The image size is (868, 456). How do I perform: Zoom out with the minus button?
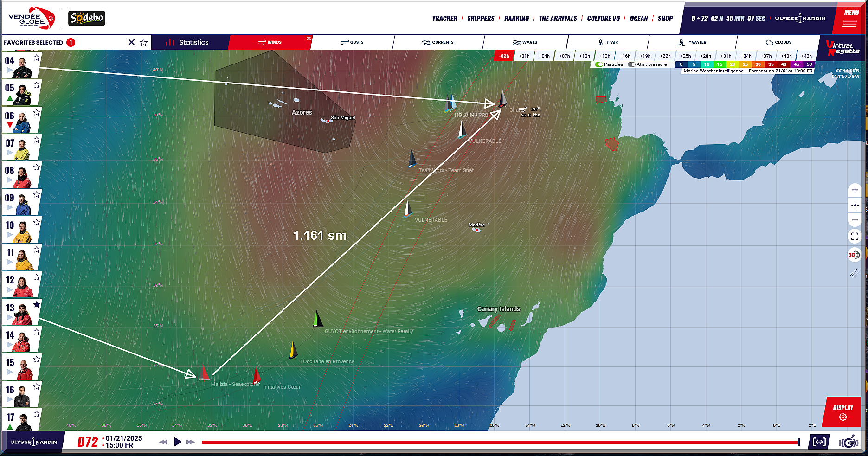(x=855, y=220)
